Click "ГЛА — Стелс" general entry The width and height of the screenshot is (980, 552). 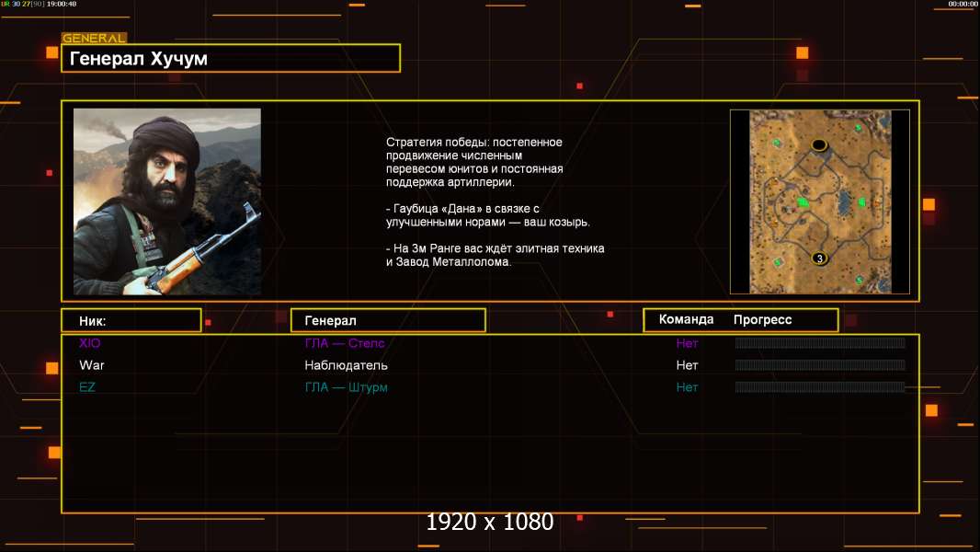point(345,342)
